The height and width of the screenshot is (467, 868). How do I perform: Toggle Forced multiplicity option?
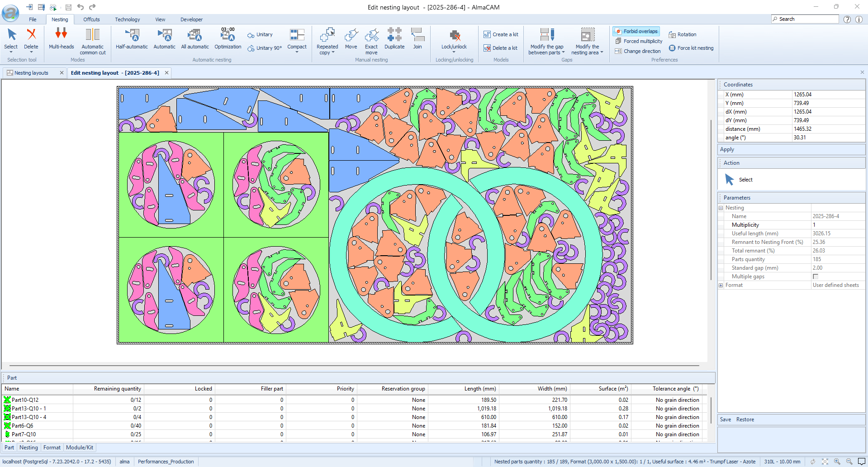(x=639, y=41)
